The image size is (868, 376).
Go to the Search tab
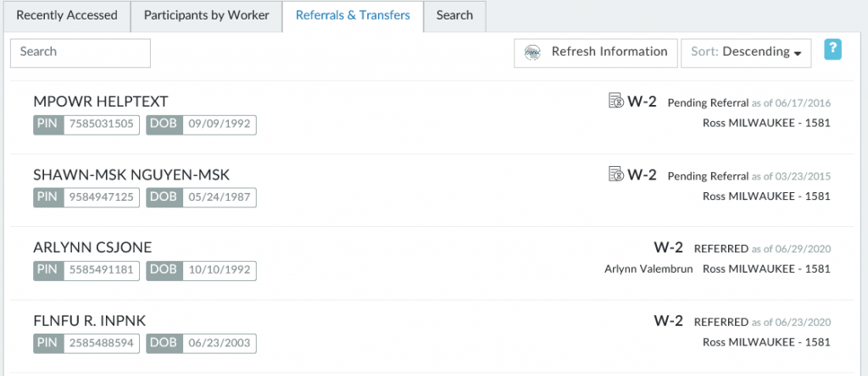pos(454,16)
